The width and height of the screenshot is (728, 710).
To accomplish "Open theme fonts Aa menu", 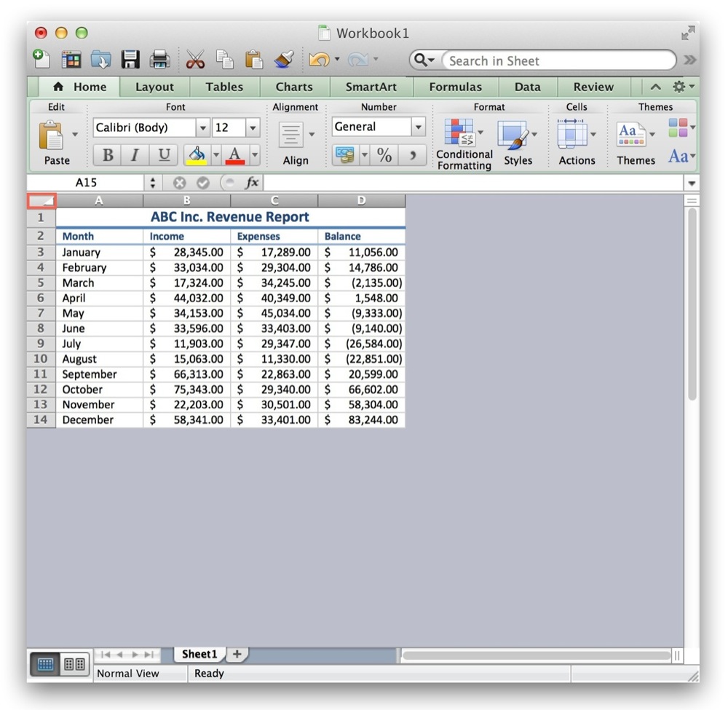I will (681, 157).
